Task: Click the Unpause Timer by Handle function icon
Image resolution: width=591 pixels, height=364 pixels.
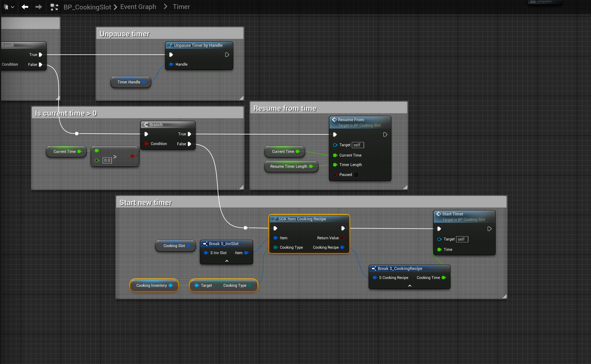Action: point(171,46)
